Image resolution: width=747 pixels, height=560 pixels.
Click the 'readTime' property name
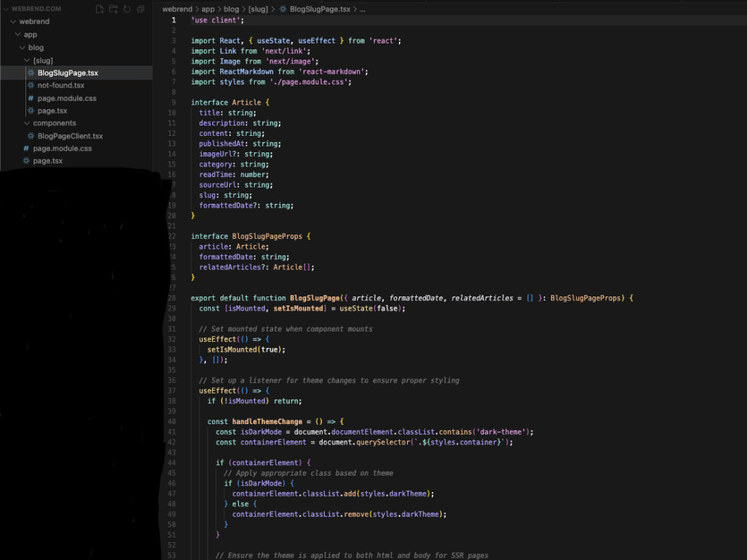tap(215, 175)
